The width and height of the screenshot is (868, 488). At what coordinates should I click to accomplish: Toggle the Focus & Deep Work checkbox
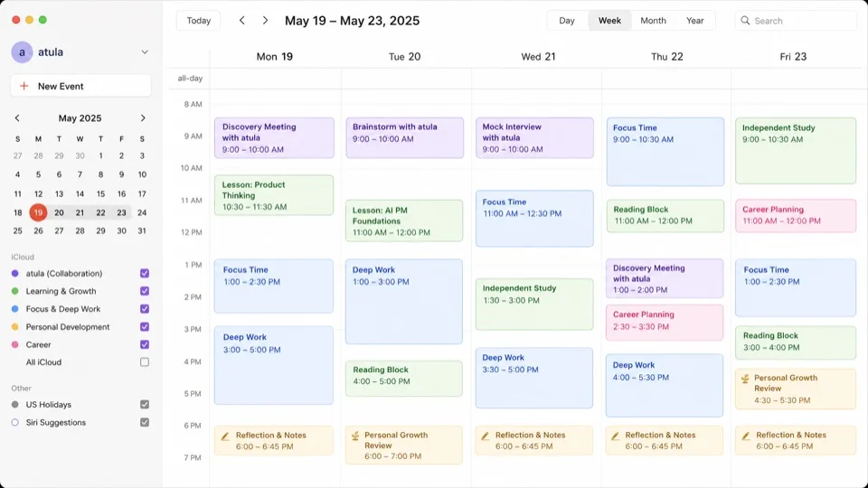(x=145, y=309)
